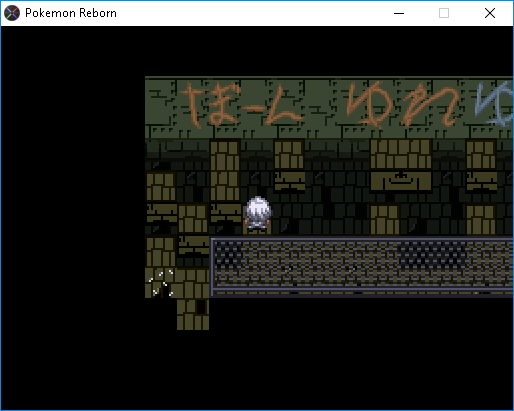The width and height of the screenshot is (514, 411).
Task: Click the sparkling hidden item on the floor
Action: click(161, 283)
